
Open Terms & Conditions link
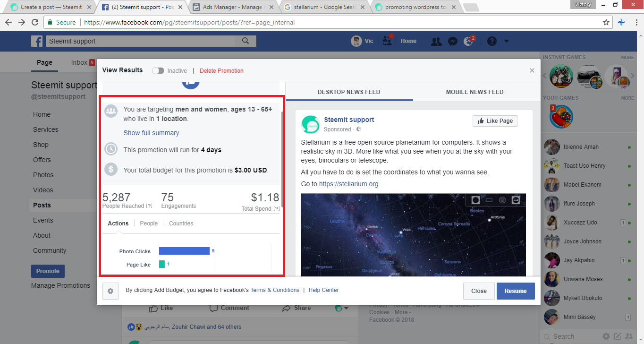[275, 290]
